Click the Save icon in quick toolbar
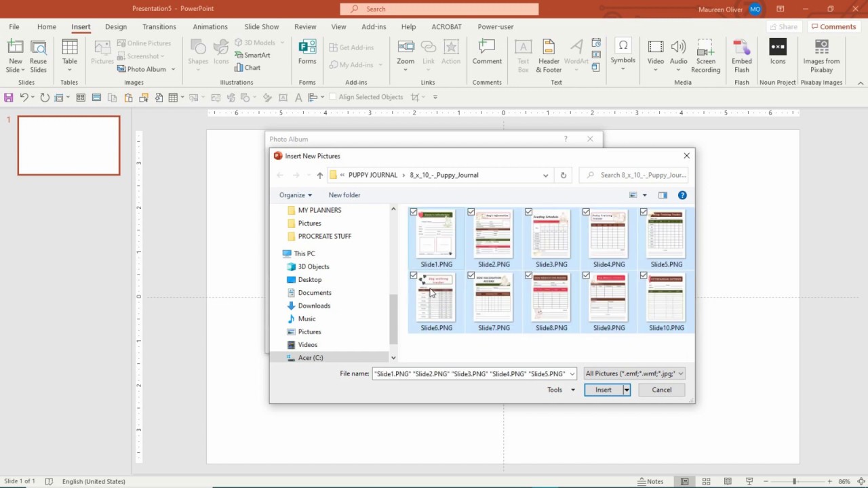This screenshot has height=488, width=868. (x=9, y=98)
